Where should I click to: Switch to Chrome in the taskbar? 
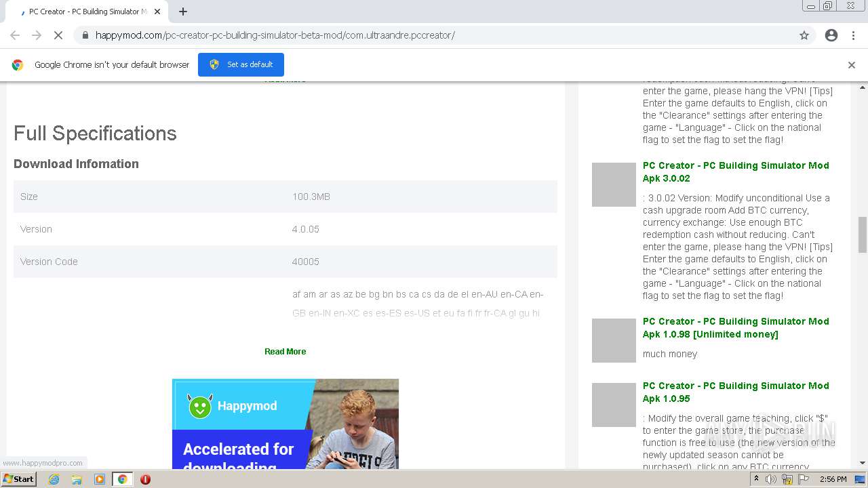123,479
